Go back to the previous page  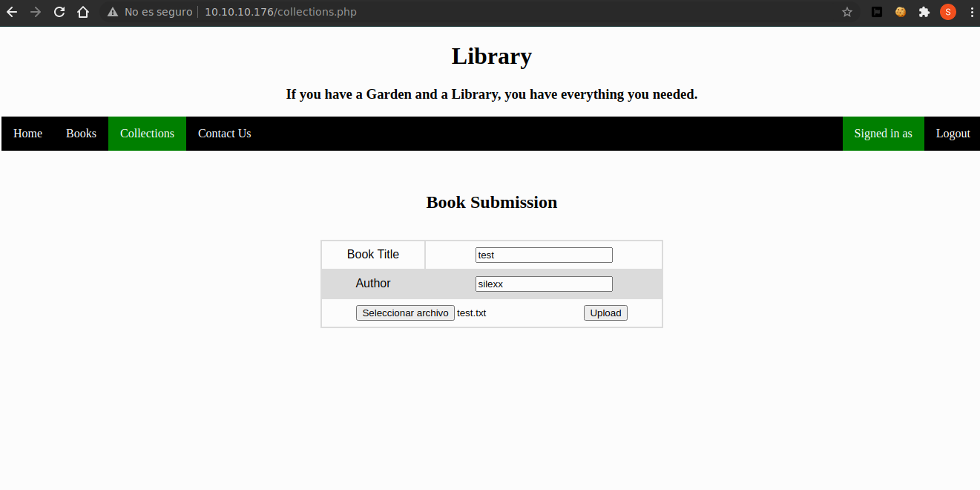[12, 12]
